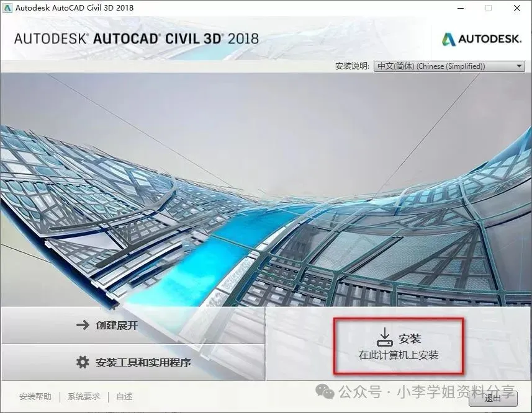Click the arrow of the 中文(简体) combo box
The width and height of the screenshot is (532, 413).
(x=519, y=66)
